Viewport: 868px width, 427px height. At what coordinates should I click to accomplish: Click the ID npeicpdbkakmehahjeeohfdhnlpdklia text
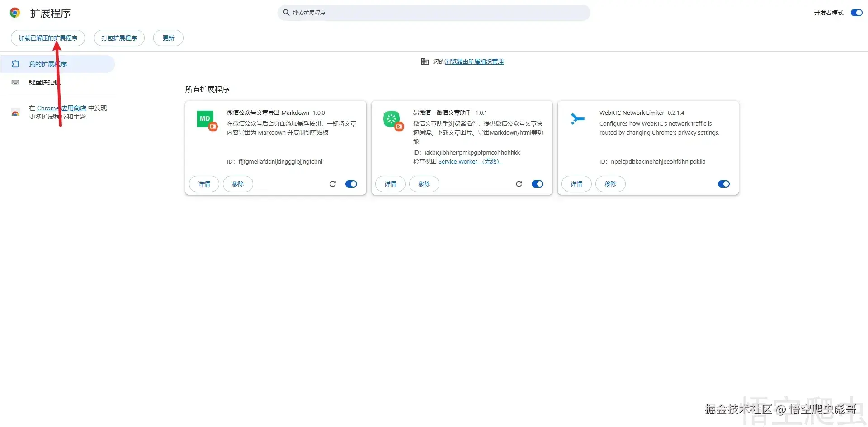(652, 161)
